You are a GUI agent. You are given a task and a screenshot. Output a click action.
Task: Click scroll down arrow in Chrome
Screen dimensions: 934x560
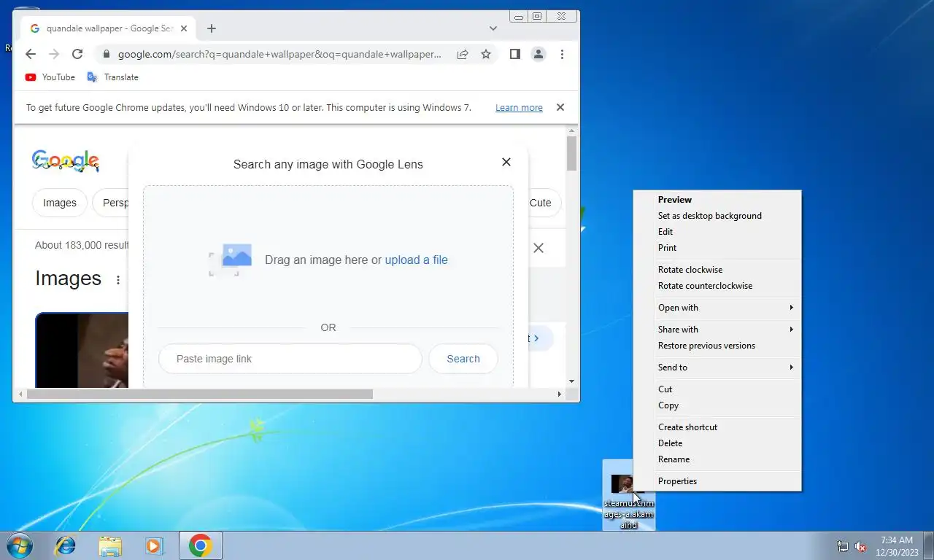[571, 381]
